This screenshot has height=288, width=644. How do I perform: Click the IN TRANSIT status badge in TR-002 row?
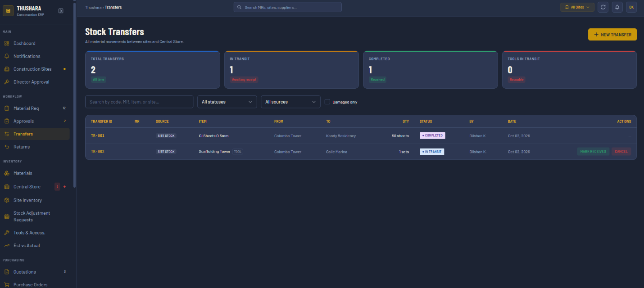pos(432,152)
